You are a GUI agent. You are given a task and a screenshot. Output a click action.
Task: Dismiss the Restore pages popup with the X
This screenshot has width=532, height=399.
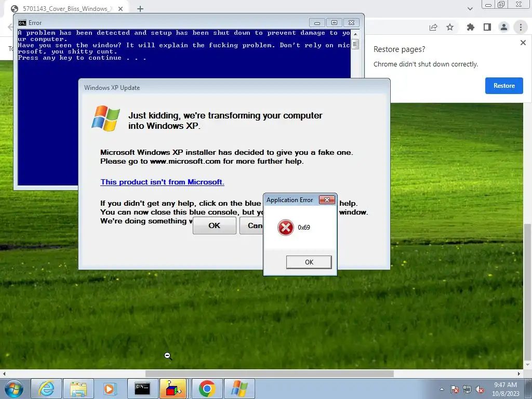(x=523, y=43)
